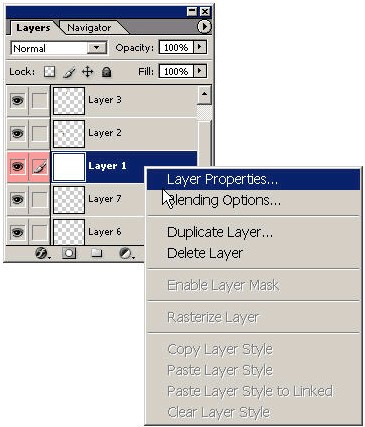Open the add layer style icon
Image resolution: width=365 pixels, height=427 pixels.
(x=42, y=254)
